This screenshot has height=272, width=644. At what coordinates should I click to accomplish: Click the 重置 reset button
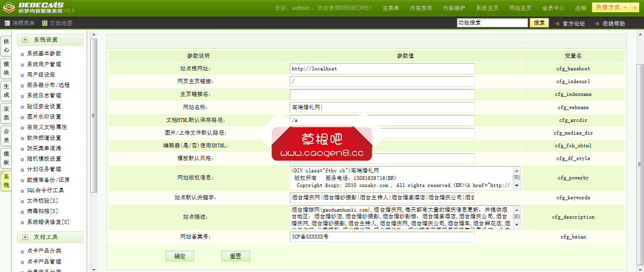[x=236, y=255]
